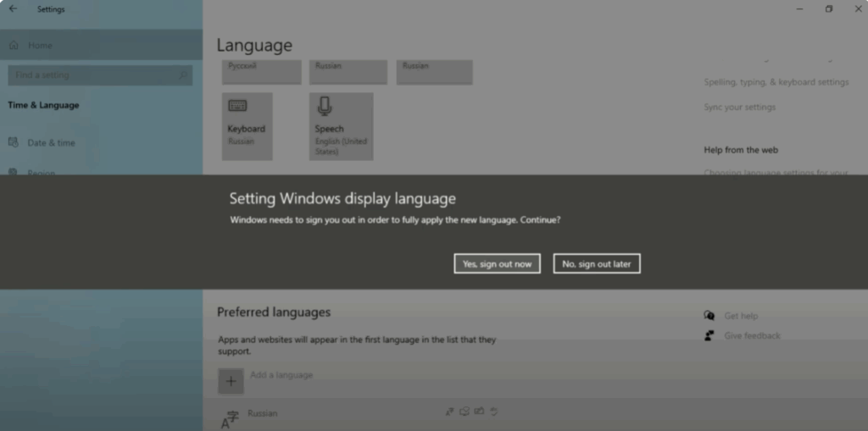The width and height of the screenshot is (868, 431).
Task: Open the Speech language tile
Action: 341,127
